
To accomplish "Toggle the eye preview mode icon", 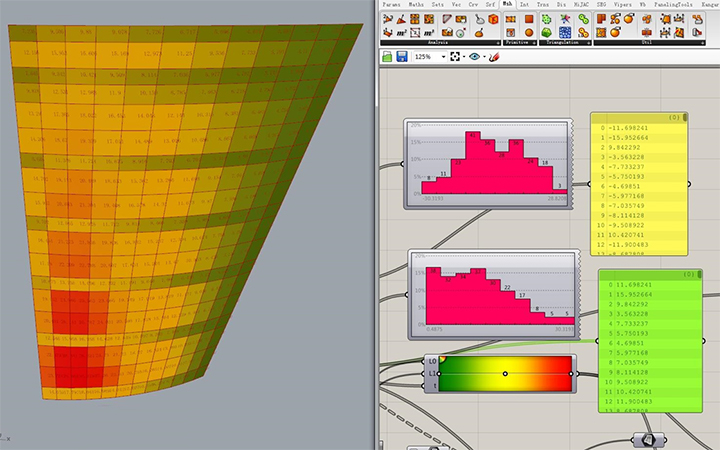I will tap(474, 57).
